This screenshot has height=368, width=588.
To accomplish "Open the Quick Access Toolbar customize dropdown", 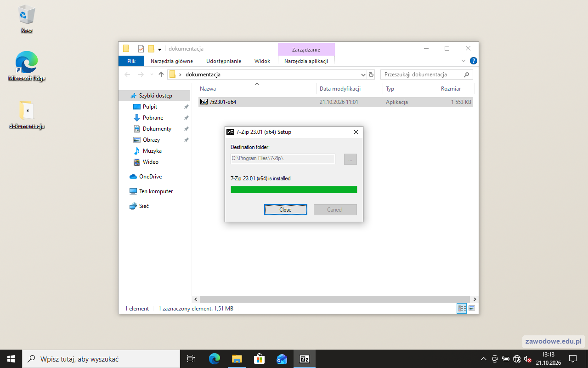I will (159, 49).
